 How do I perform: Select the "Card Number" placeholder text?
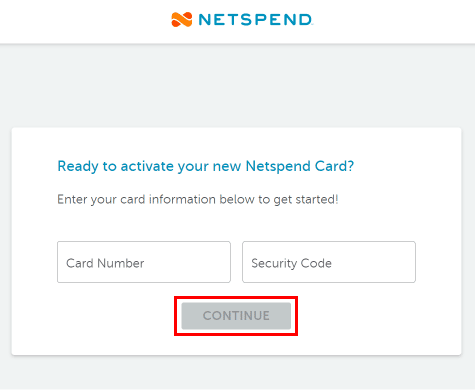click(x=105, y=263)
